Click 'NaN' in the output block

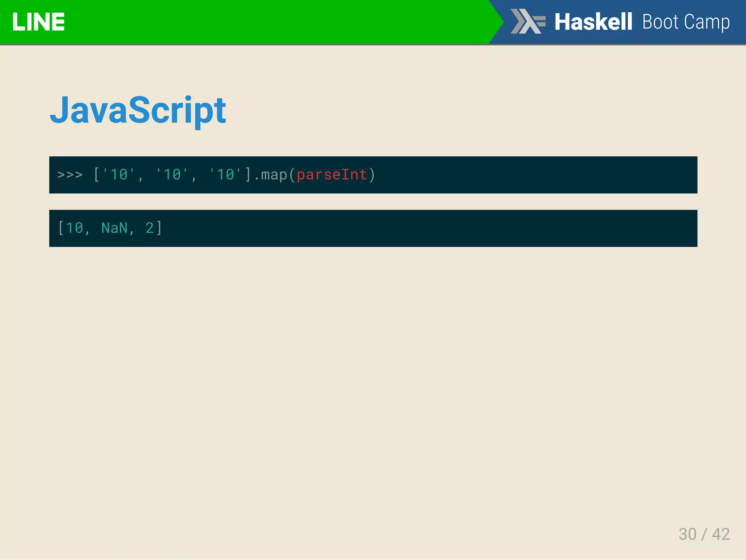point(114,228)
